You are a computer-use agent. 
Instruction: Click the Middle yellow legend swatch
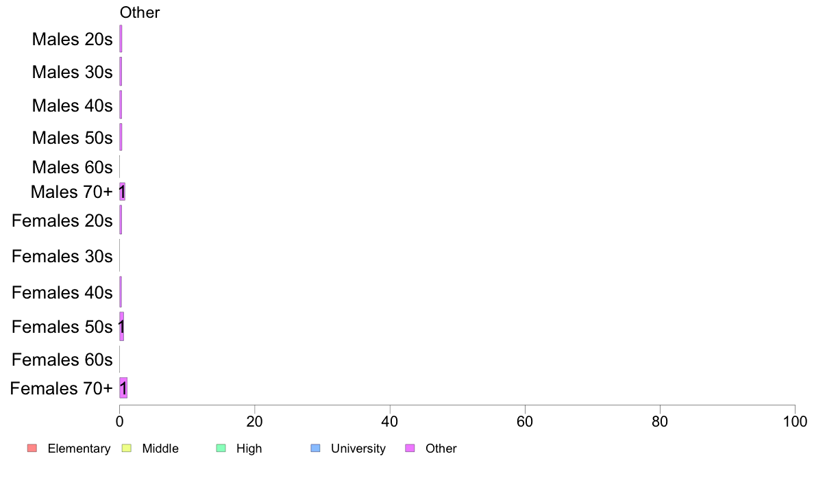(126, 448)
